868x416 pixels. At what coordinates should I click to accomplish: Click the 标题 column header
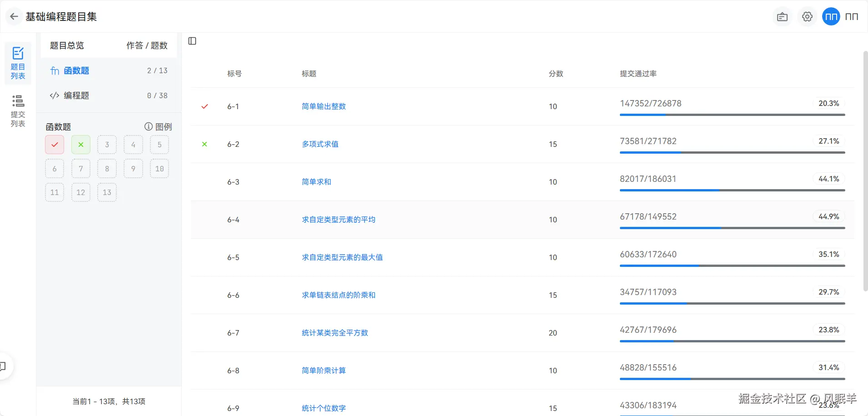tap(309, 74)
